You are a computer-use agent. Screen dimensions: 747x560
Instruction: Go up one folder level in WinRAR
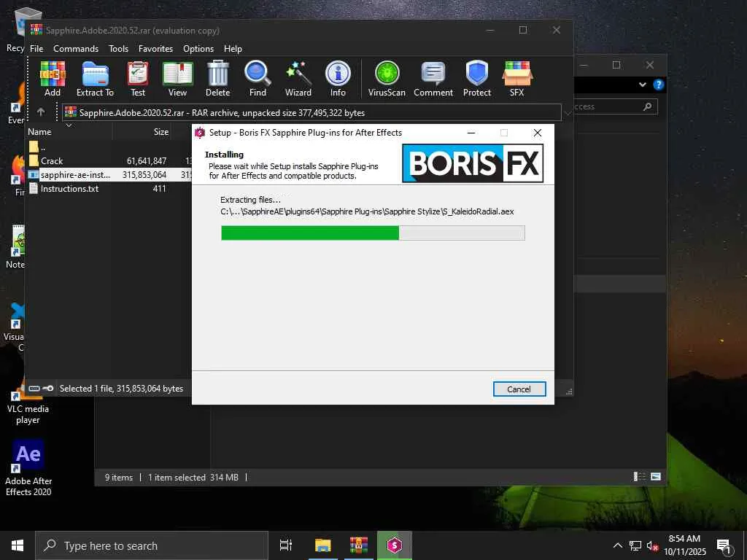click(41, 112)
